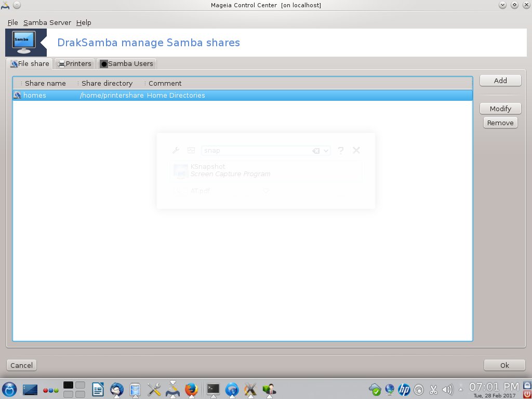Open the file manager cabinet icon
Image resolution: width=532 pixels, height=399 pixels.
tap(135, 390)
